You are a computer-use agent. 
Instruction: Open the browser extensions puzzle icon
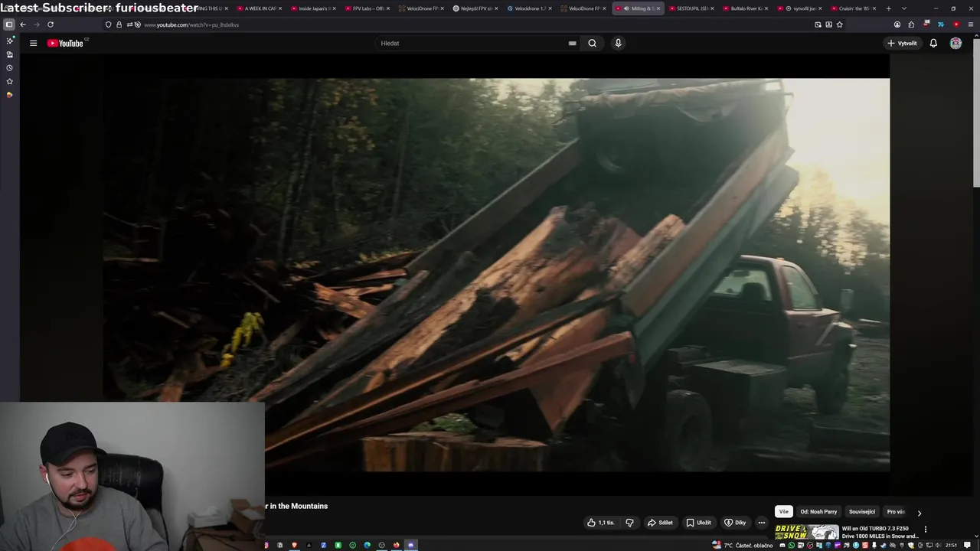(x=911, y=24)
